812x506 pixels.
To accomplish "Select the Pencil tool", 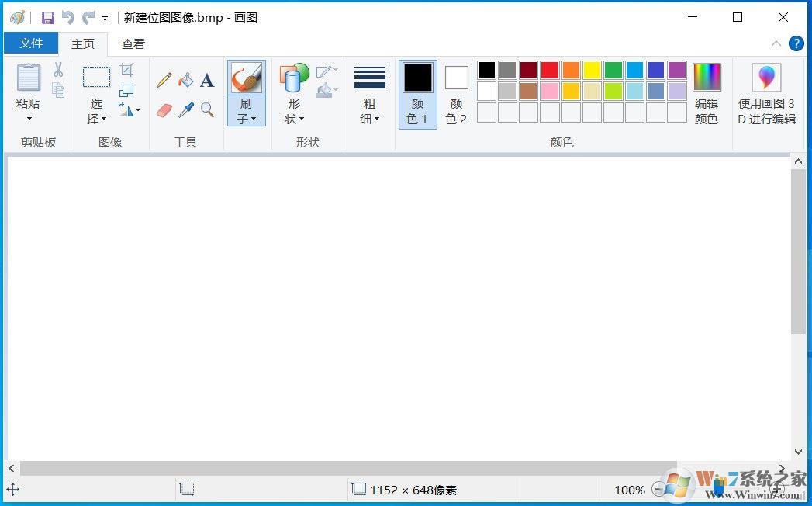I will 164,79.
